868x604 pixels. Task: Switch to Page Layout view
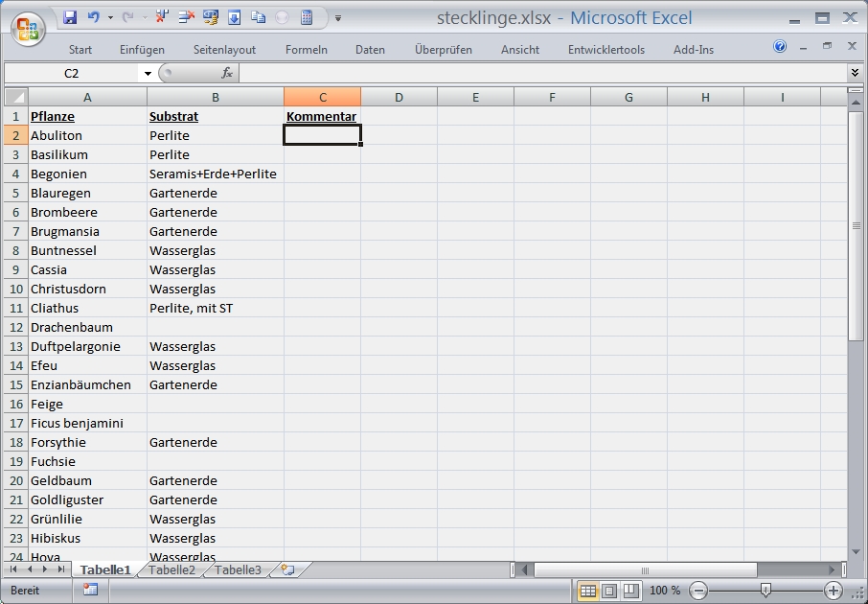(x=609, y=591)
